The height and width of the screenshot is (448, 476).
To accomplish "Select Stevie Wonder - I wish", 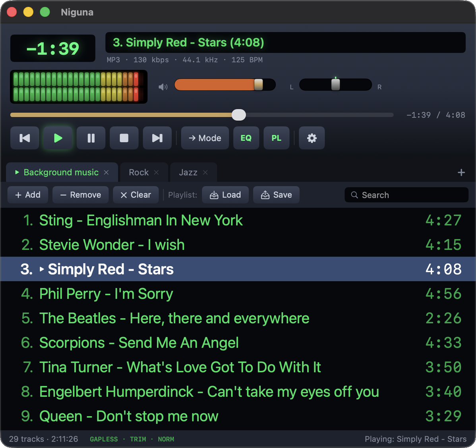I will point(238,245).
